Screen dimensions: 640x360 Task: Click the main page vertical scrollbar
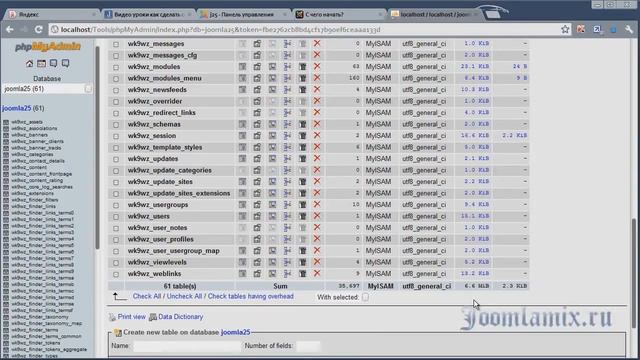point(633,273)
